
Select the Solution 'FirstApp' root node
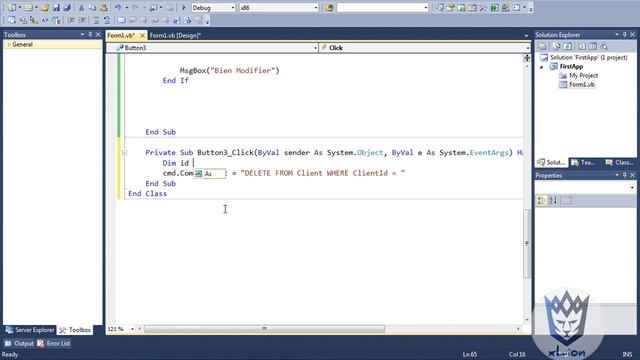pyautogui.click(x=588, y=58)
